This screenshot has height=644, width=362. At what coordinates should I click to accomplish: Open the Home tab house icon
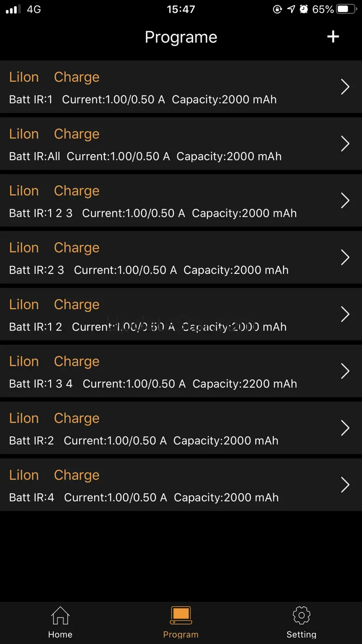pos(60,616)
